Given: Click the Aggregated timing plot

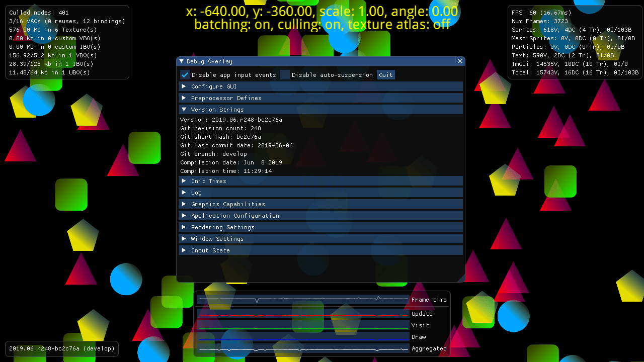Looking at the screenshot, I should pos(303,348).
